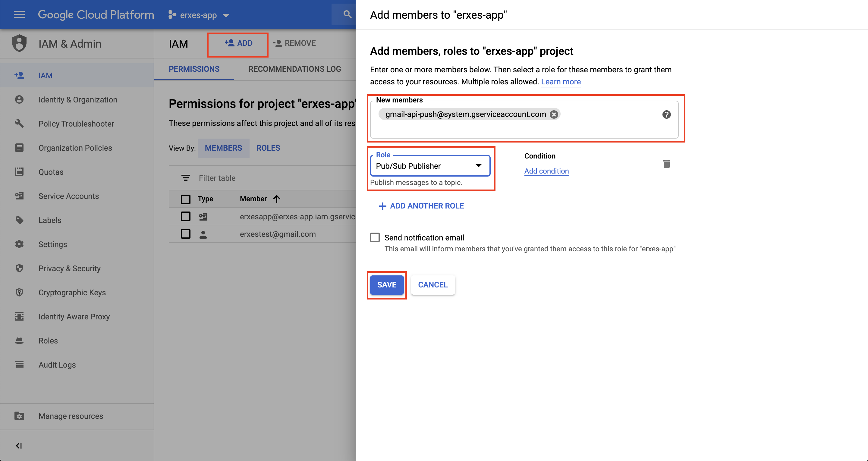Click the New members help icon

(x=666, y=114)
